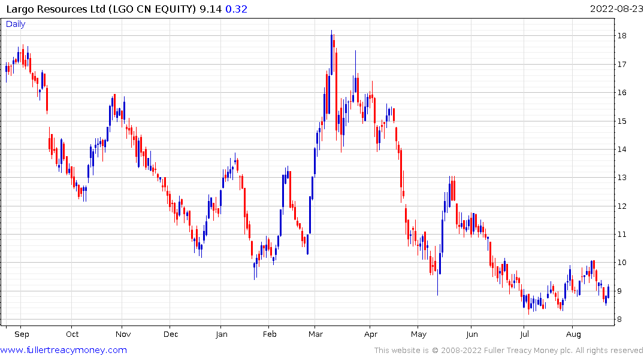Click the 14 price axis label

[x=622, y=150]
